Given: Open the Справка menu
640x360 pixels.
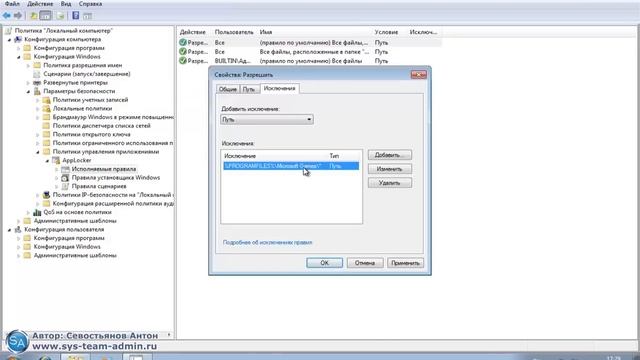Looking at the screenshot, I should coord(90,4).
